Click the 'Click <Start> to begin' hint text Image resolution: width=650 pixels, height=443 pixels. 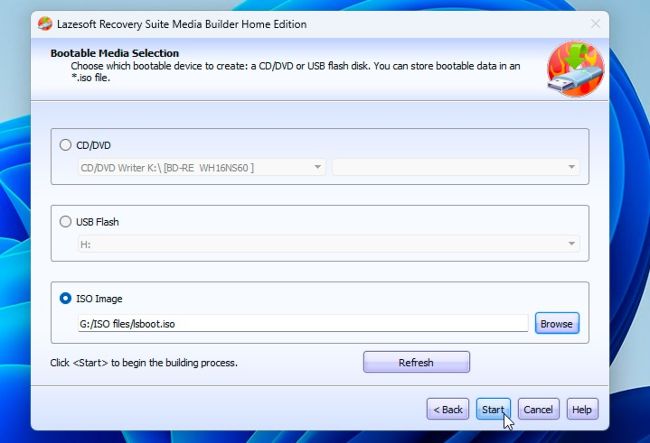pos(144,362)
